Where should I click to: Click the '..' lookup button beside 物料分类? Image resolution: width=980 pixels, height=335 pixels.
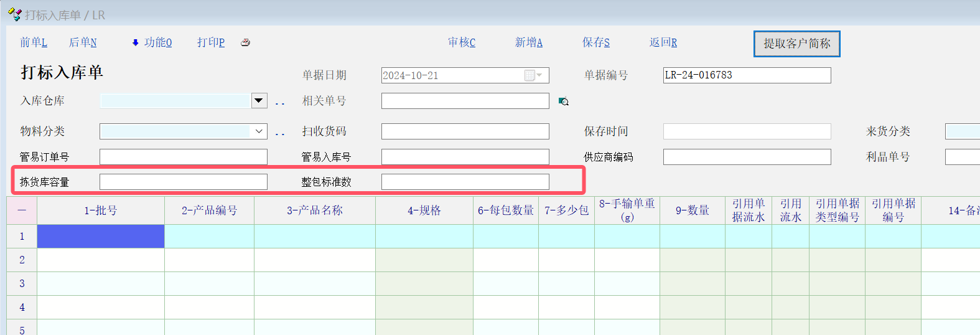point(280,133)
